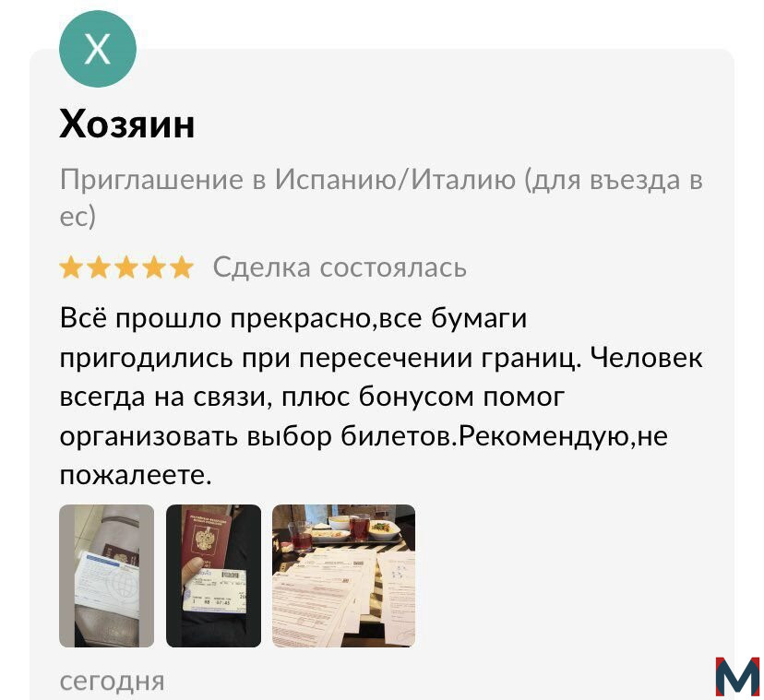Click the teal avatar with letter X
The image size is (764, 700).
click(x=98, y=49)
